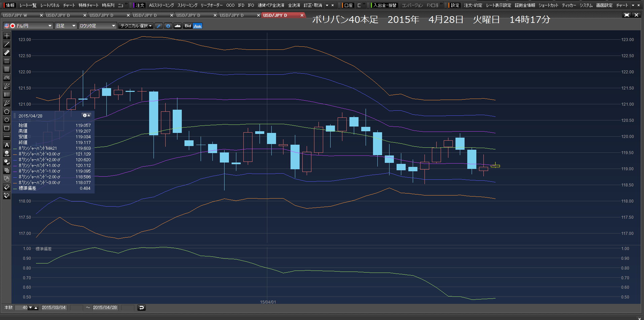Select the text annotation tool

pyautogui.click(x=6, y=145)
